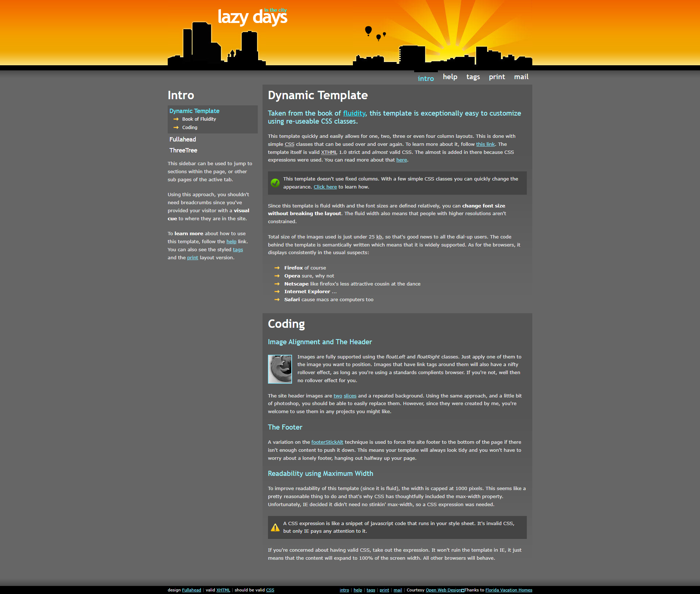Click the arrow beside Book of Fluidity
Viewport: 700px width, 594px height.
click(176, 119)
